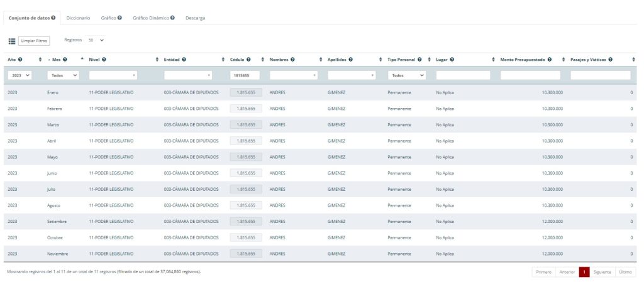The height and width of the screenshot is (282, 644).
Task: Click the Lugar filter text field
Action: pyautogui.click(x=463, y=75)
